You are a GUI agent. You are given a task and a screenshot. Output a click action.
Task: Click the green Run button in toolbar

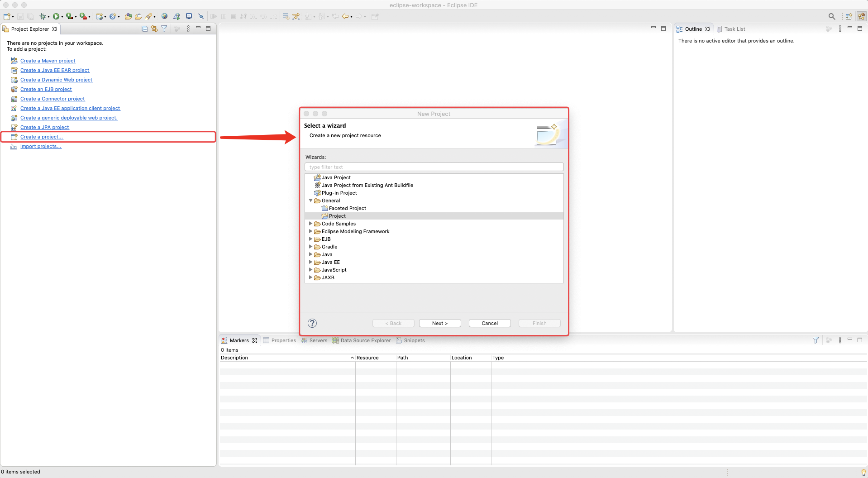[x=56, y=16]
